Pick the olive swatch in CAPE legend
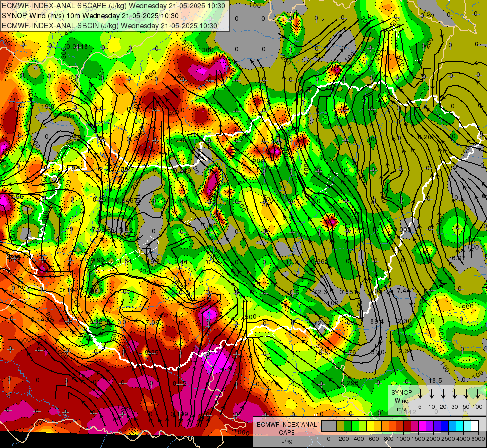The width and height of the screenshot is (487, 448). 340,426
